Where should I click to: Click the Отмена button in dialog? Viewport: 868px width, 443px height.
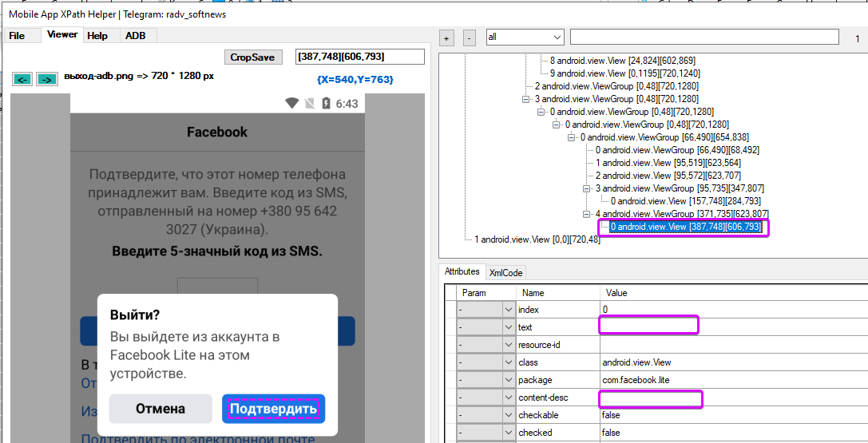click(x=161, y=409)
